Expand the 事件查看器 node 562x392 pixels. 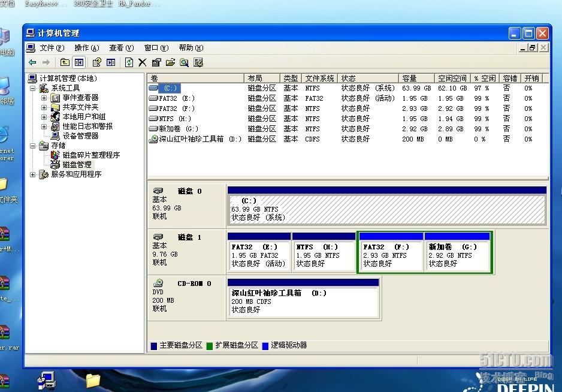coord(44,98)
